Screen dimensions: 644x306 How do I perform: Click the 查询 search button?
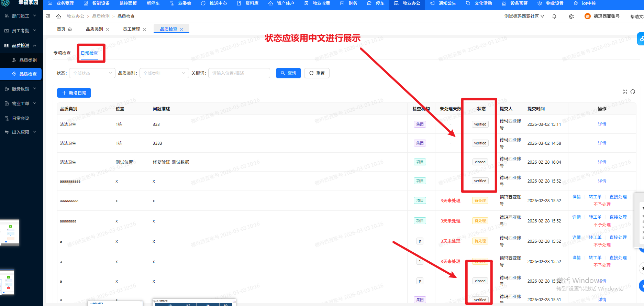pos(288,73)
